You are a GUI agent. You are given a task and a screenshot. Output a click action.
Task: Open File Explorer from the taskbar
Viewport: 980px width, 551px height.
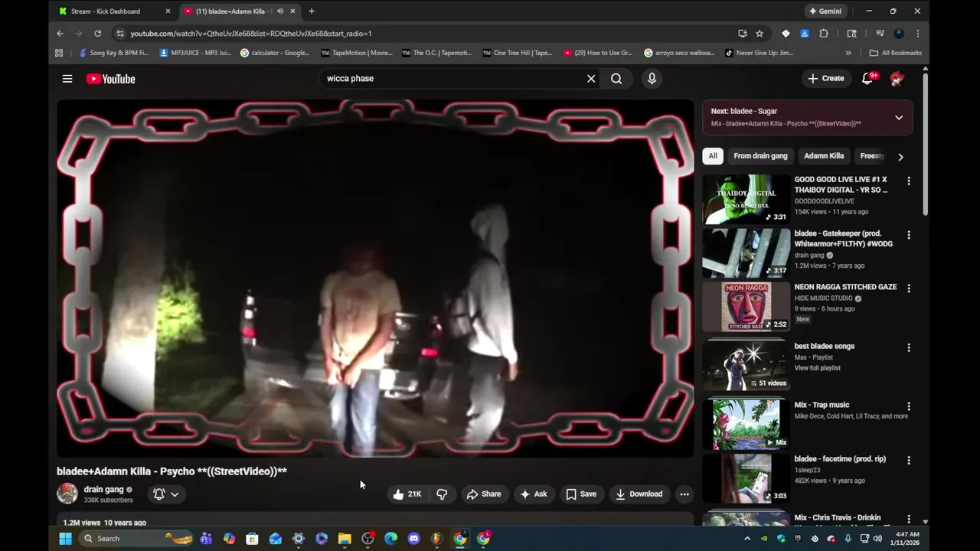[x=345, y=539]
